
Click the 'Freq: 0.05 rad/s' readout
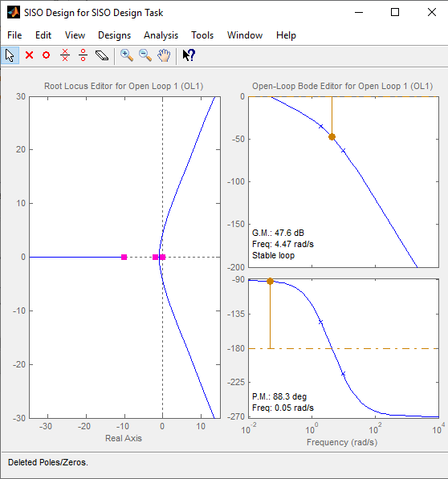[x=283, y=408]
